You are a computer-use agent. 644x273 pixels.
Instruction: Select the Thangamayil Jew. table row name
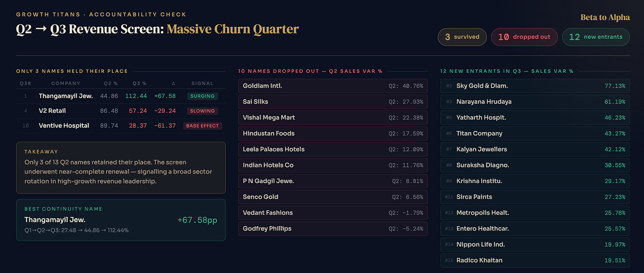tap(65, 96)
